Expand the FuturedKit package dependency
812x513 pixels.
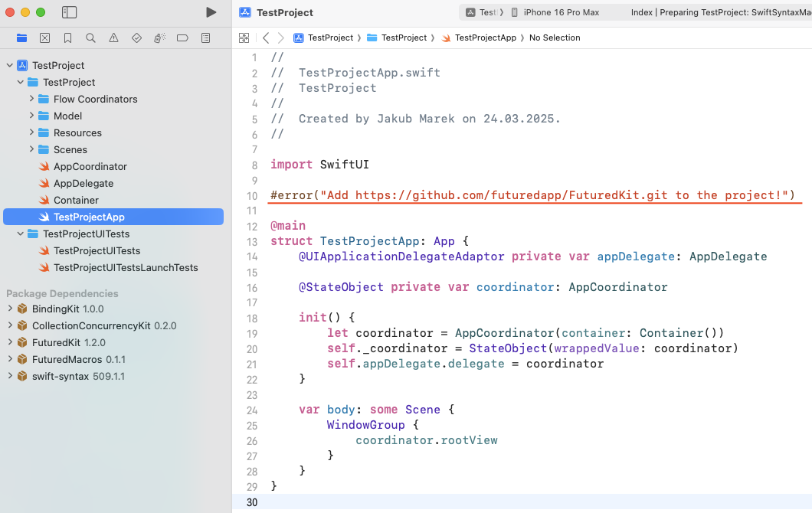pos(10,342)
